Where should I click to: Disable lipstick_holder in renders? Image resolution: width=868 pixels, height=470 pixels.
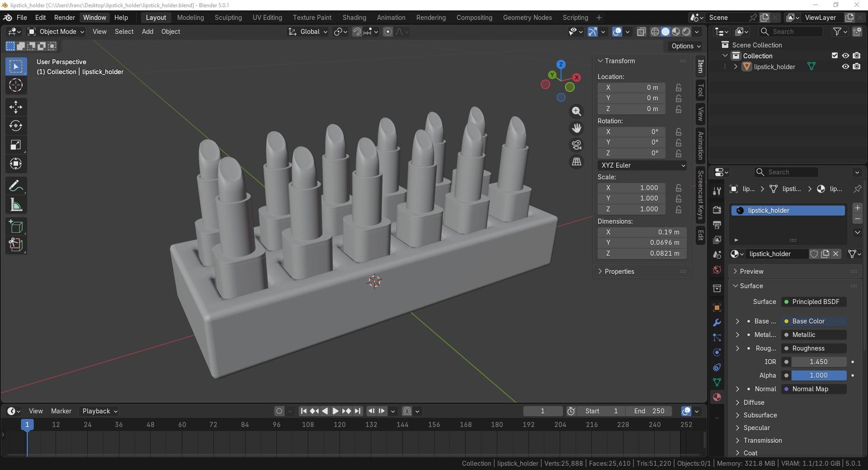click(856, 66)
